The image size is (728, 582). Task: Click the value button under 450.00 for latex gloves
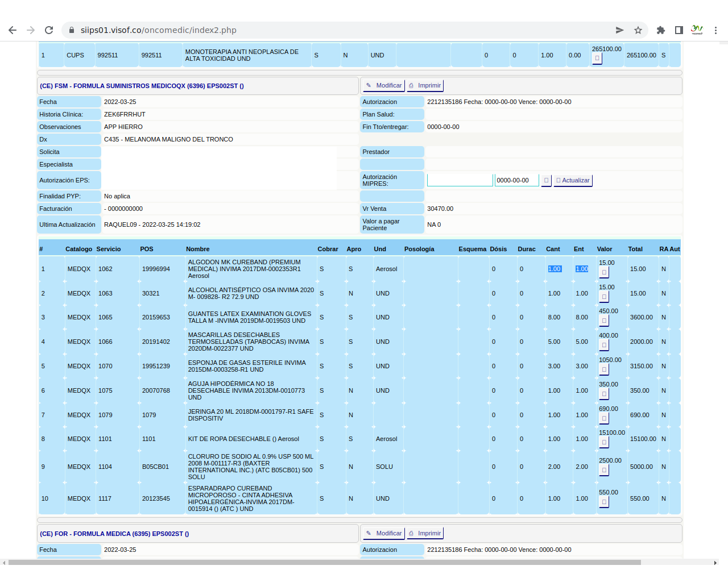point(604,321)
